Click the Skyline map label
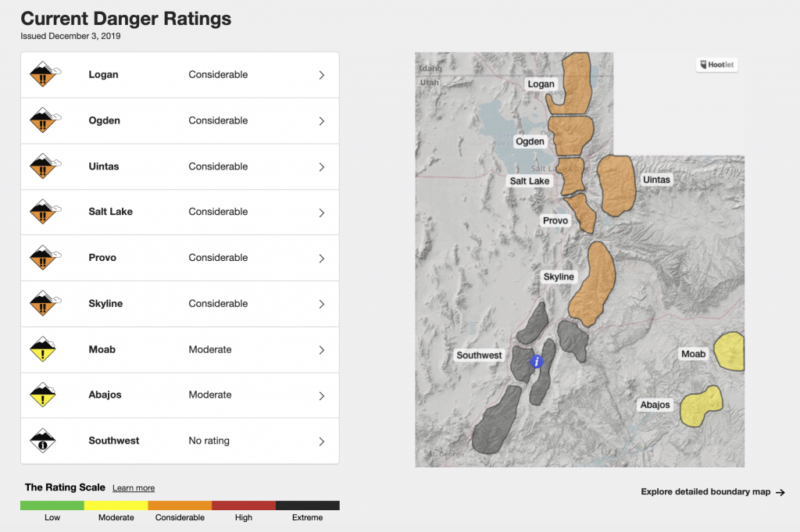Screen dimensions: 800x532 [559, 277]
